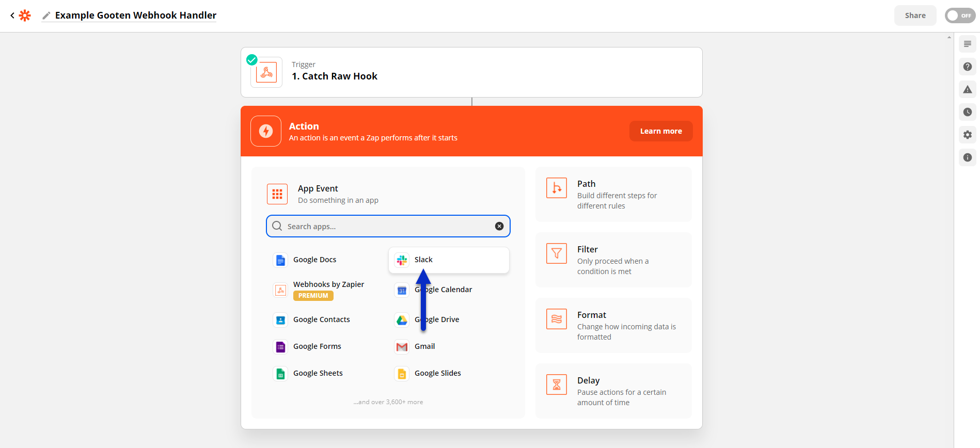
Task: Click the App Event grid icon
Action: pyautogui.click(x=277, y=194)
